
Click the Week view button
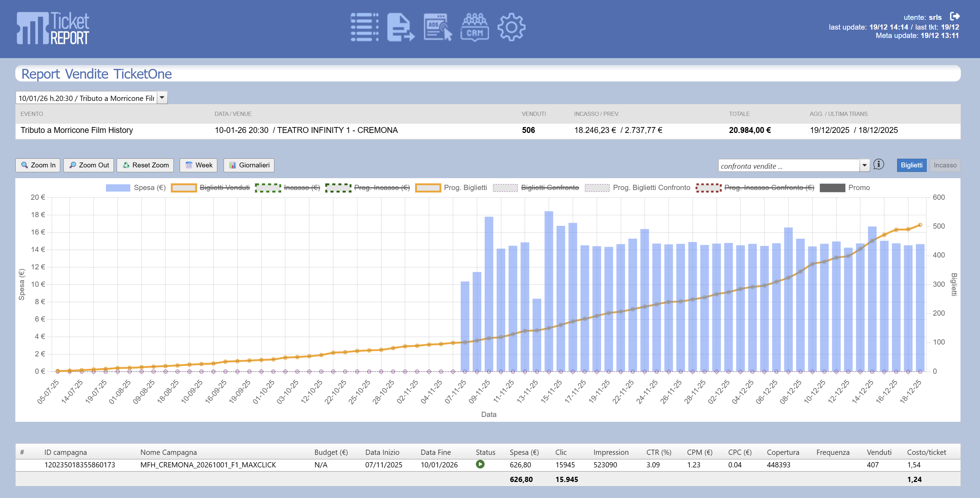coord(199,165)
